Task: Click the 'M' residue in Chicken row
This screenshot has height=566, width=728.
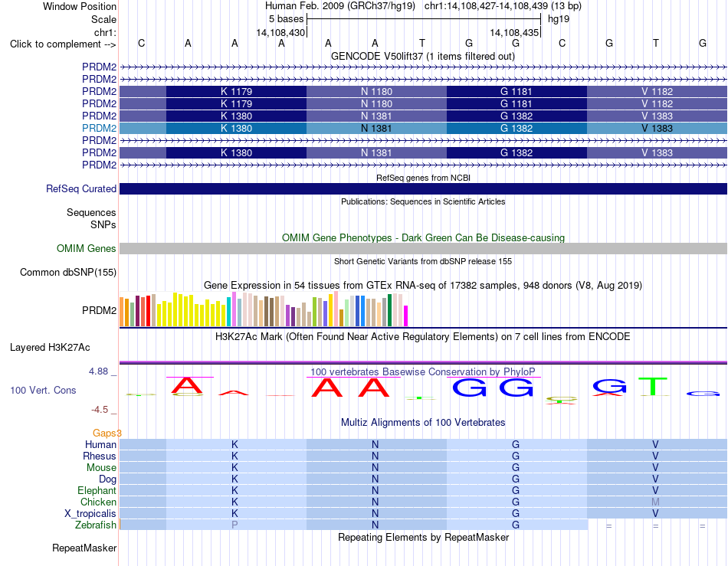Action: 655,502
